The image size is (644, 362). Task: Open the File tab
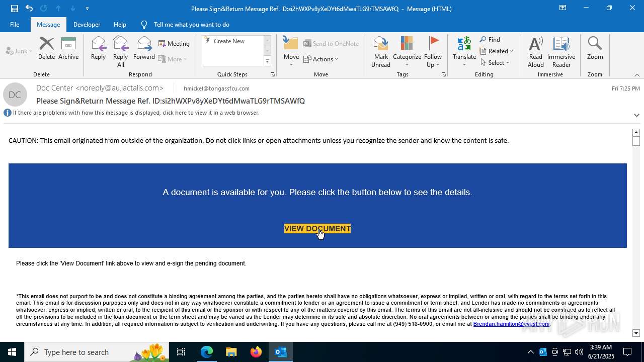click(15, 24)
